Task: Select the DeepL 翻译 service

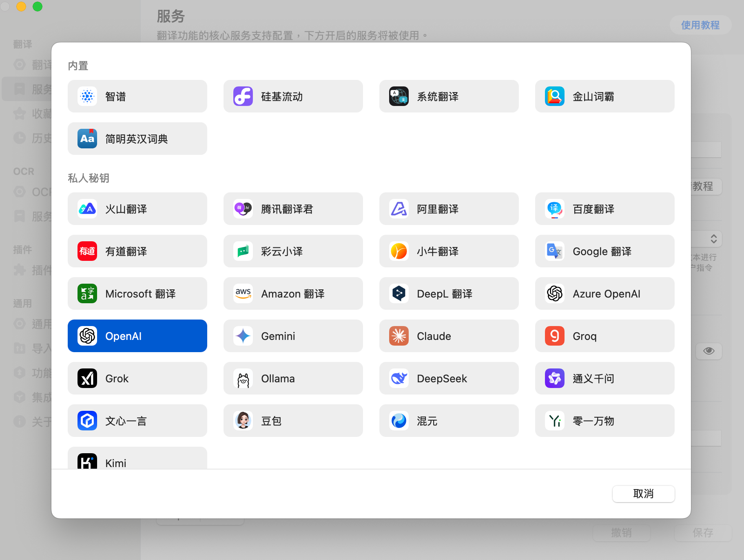Action: pos(449,294)
